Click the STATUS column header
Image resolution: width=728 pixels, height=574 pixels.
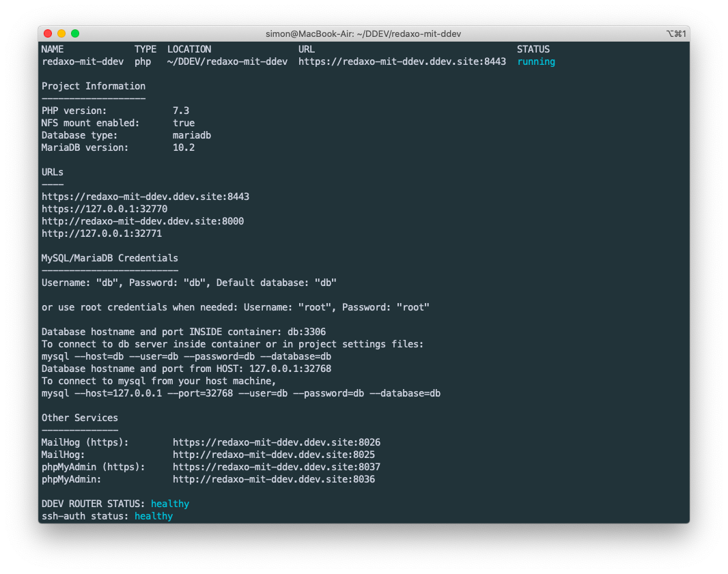533,49
